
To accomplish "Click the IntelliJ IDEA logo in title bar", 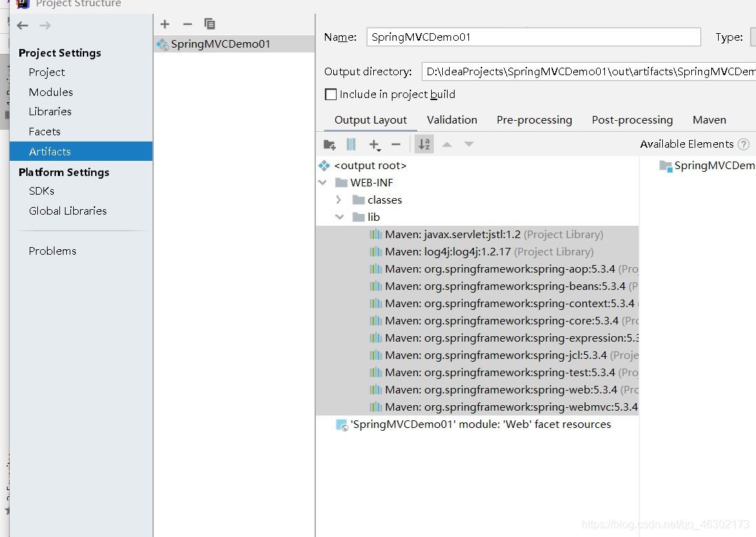I will point(22,3).
